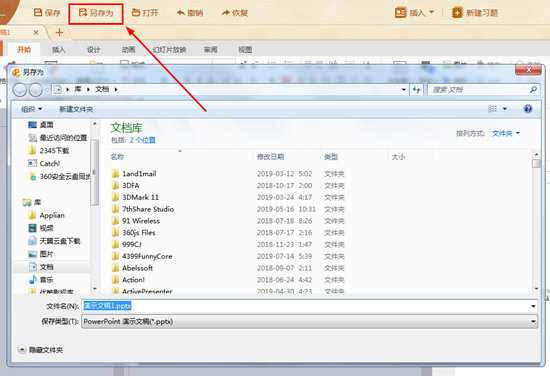Open help with the question mark icon
This screenshot has height=376, width=550.
[x=528, y=109]
